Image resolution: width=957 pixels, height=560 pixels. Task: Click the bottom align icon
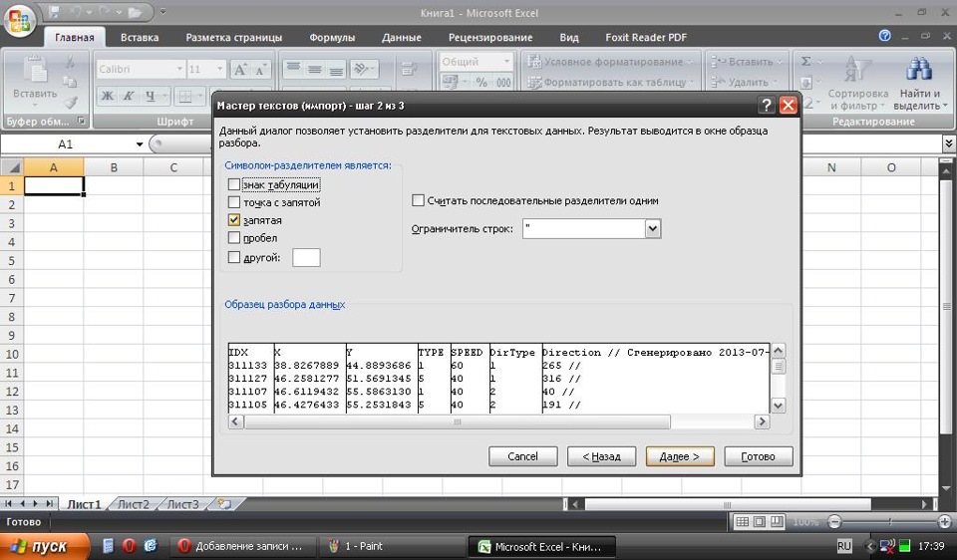coord(336,69)
